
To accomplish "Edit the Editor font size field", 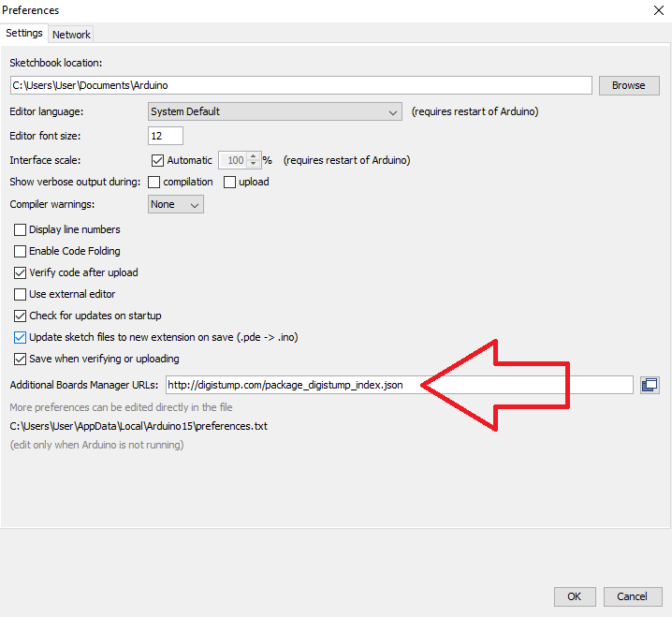I will 166,136.
